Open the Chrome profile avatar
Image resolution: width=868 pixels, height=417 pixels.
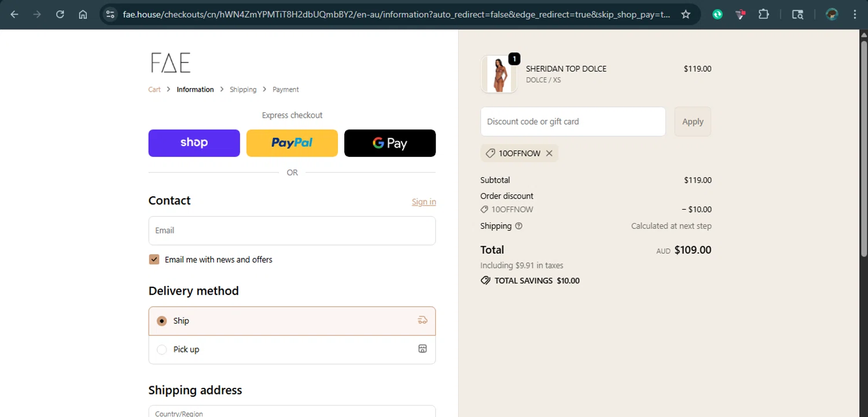(832, 14)
